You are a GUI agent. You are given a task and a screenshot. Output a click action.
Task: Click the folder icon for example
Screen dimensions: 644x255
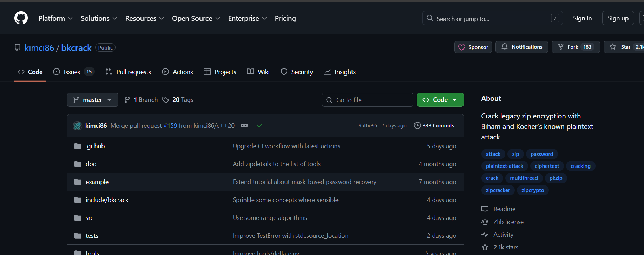(x=78, y=182)
